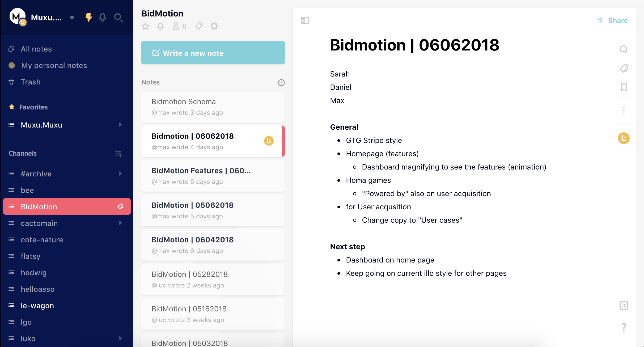
Task: Open the BidMotion | 06042018 note
Action: 213,245
